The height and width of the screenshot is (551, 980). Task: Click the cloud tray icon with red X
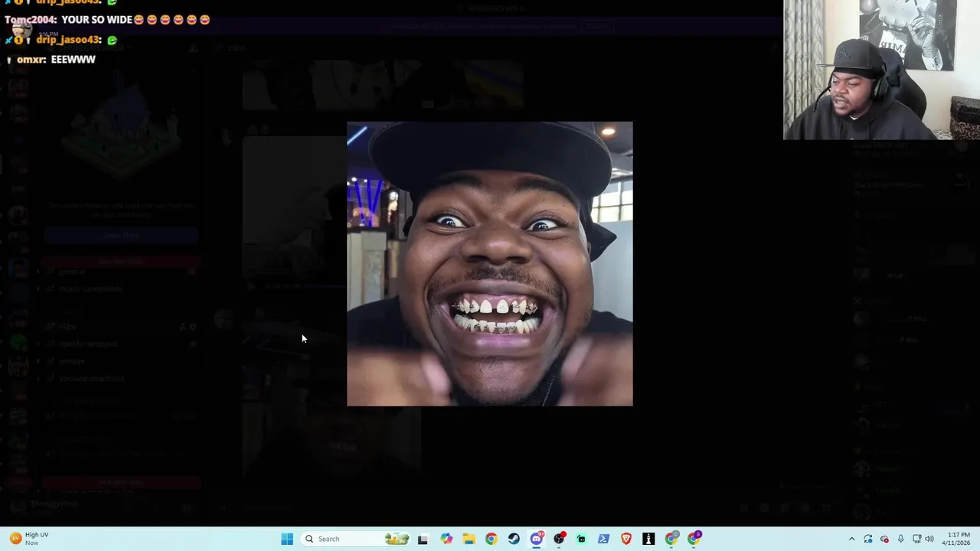884,539
